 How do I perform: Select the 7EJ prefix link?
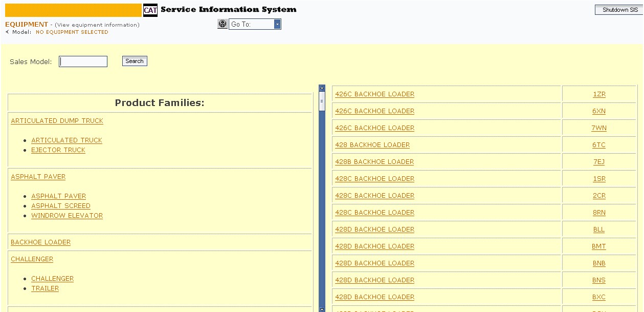pos(599,162)
